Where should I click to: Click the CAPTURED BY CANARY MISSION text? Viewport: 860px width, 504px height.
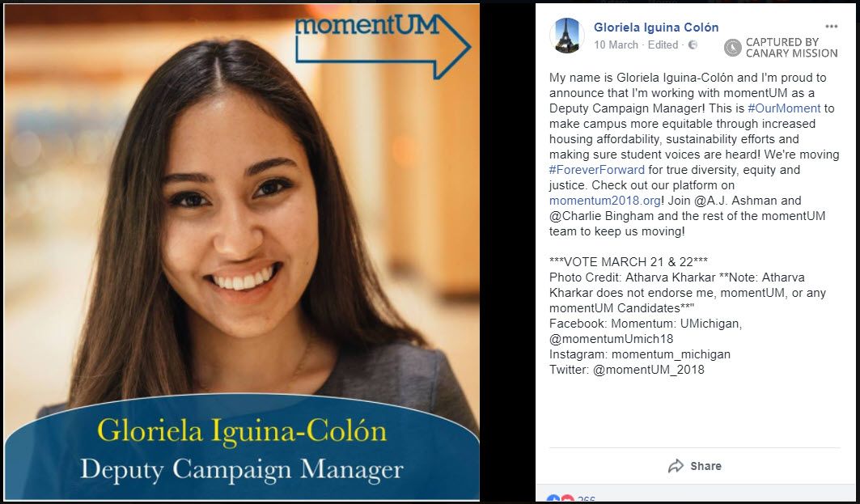tap(791, 48)
